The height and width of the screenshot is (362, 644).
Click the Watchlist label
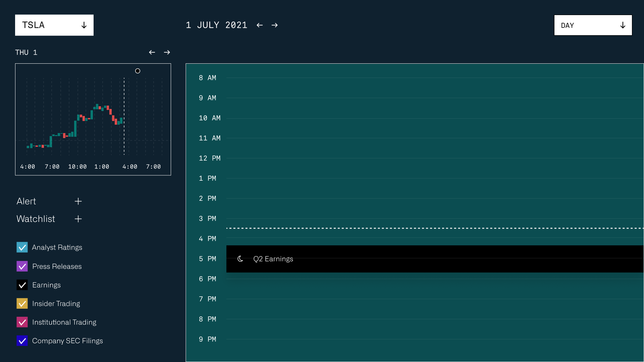[36, 219]
